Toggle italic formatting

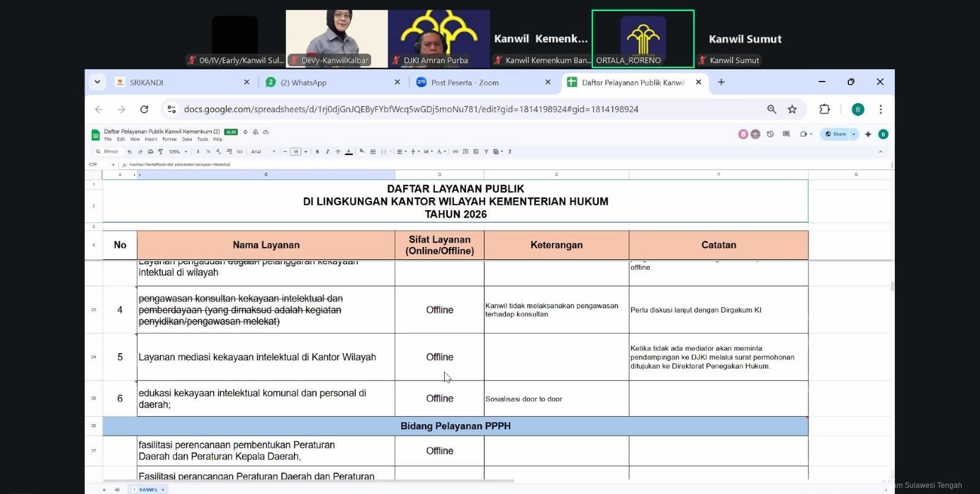tap(328, 152)
